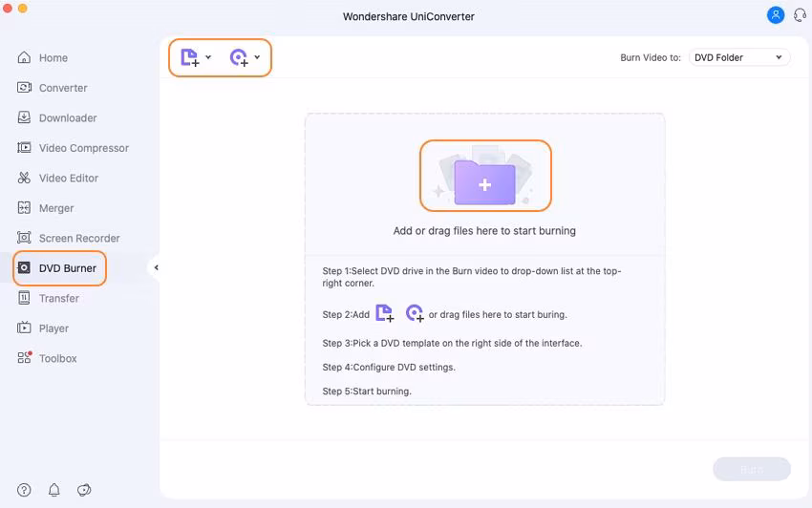Open notifications bell icon
This screenshot has height=508, width=812.
tap(53, 490)
